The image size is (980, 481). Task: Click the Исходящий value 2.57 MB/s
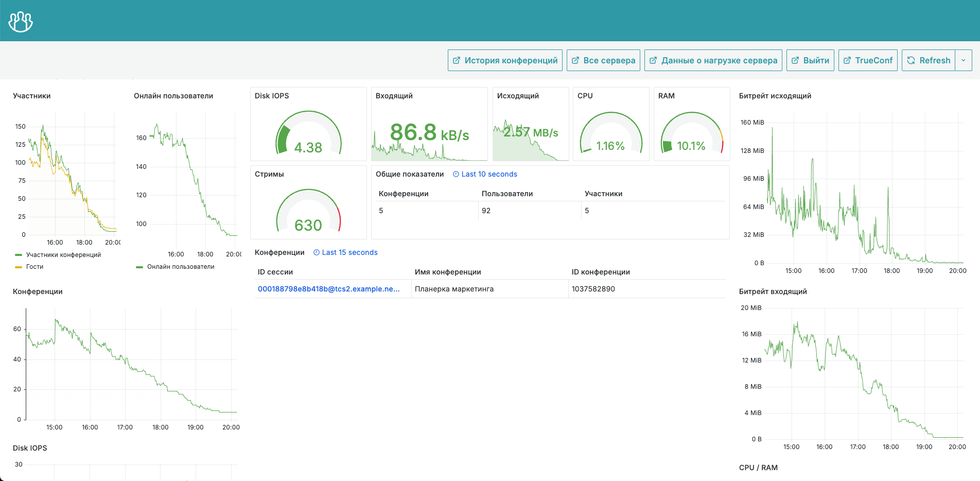tap(531, 132)
